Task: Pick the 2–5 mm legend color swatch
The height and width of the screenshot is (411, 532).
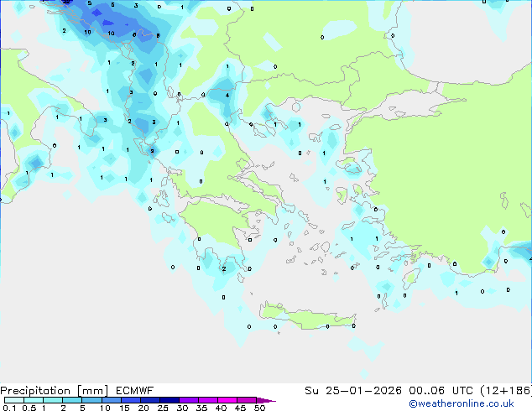Action: pos(72,400)
